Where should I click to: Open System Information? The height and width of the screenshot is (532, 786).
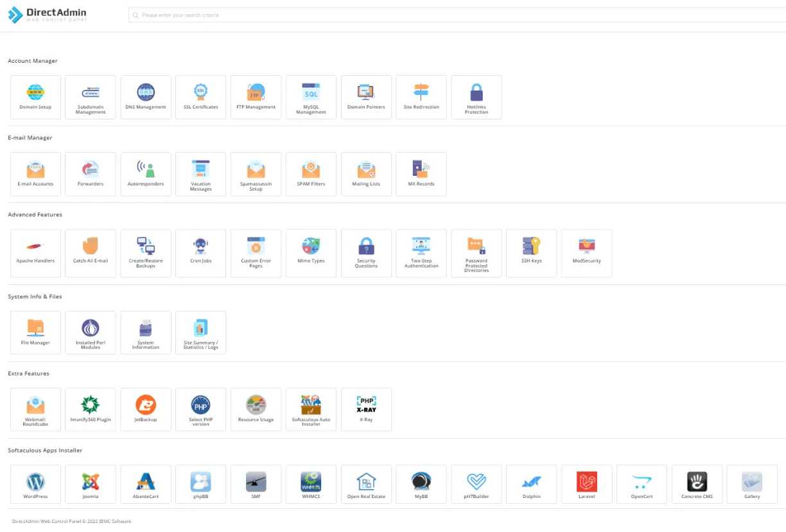click(146, 332)
